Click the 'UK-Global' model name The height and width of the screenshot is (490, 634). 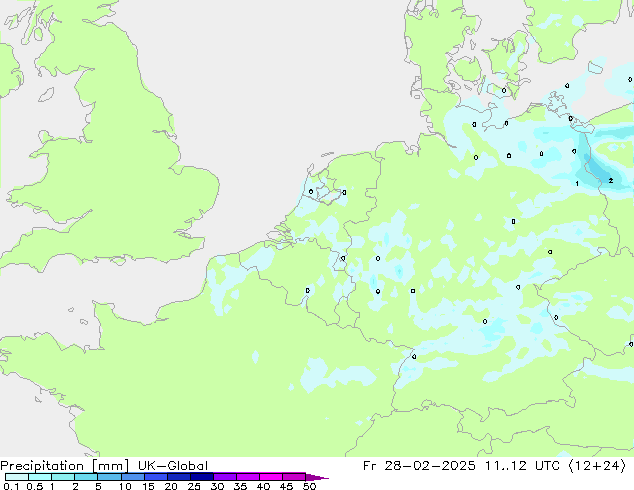tap(173, 466)
